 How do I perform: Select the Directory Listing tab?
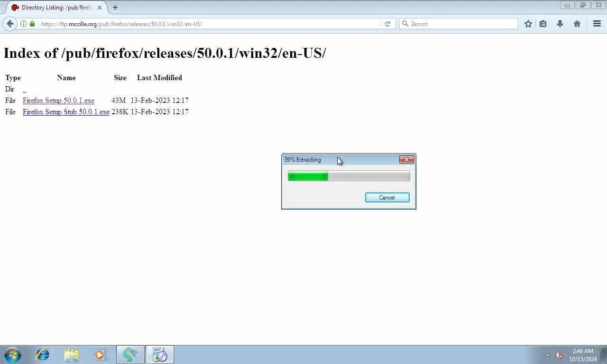pos(56,8)
